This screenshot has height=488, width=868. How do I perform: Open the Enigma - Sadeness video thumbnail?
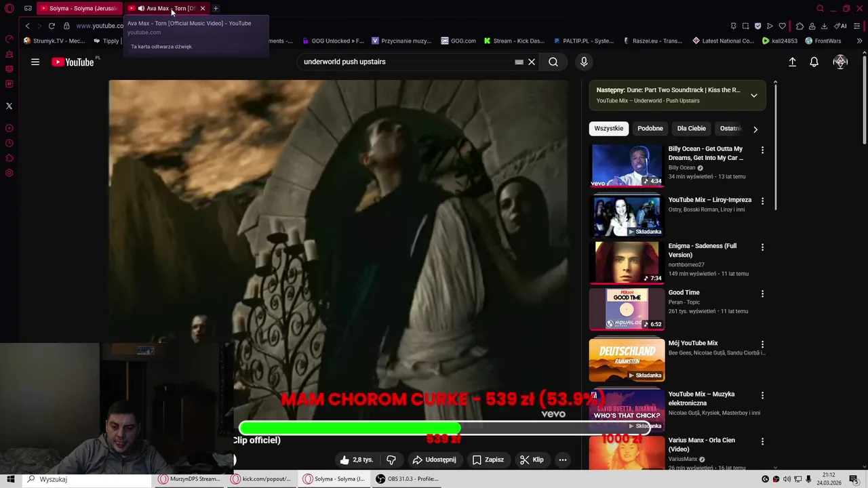tap(627, 262)
